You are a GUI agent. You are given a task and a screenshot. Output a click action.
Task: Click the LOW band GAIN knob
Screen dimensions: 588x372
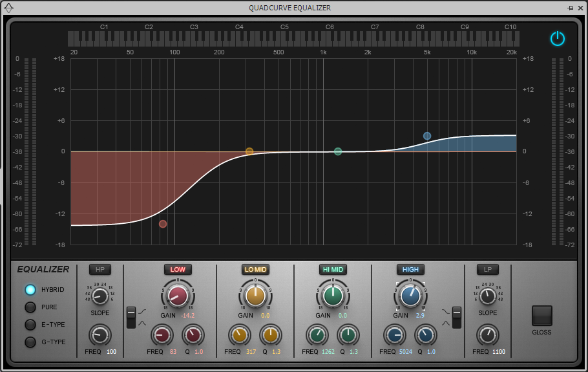178,296
